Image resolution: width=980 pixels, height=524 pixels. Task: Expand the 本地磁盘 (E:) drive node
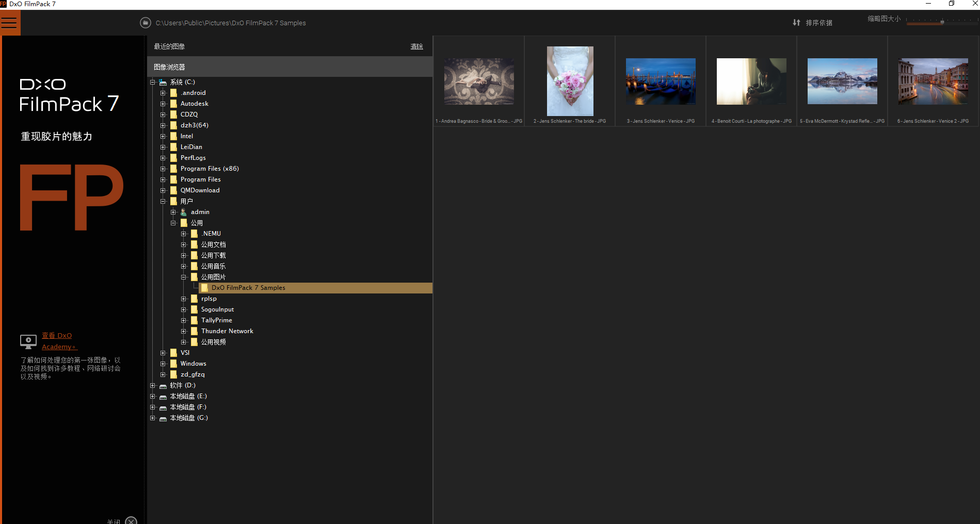click(153, 397)
